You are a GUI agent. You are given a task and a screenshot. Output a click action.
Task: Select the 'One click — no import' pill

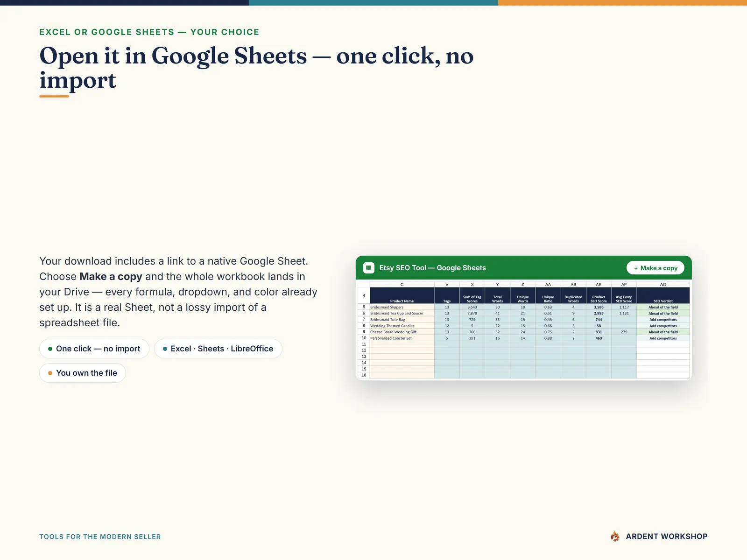click(x=94, y=349)
